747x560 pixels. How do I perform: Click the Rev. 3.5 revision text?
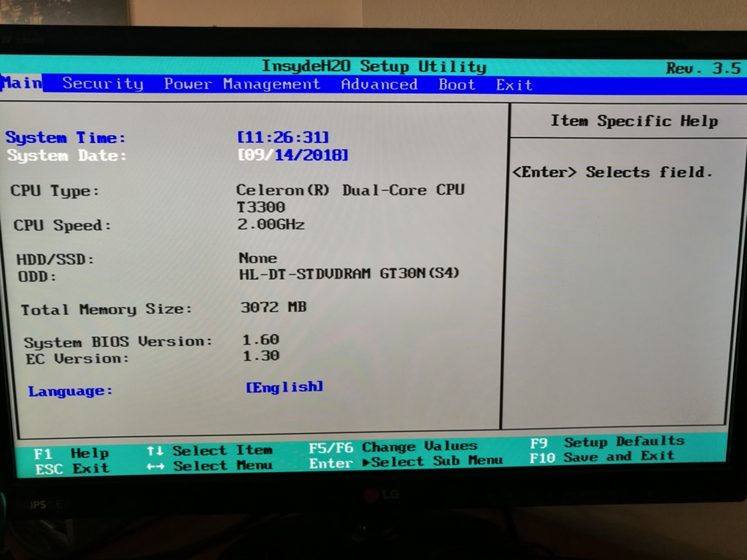pyautogui.click(x=703, y=69)
